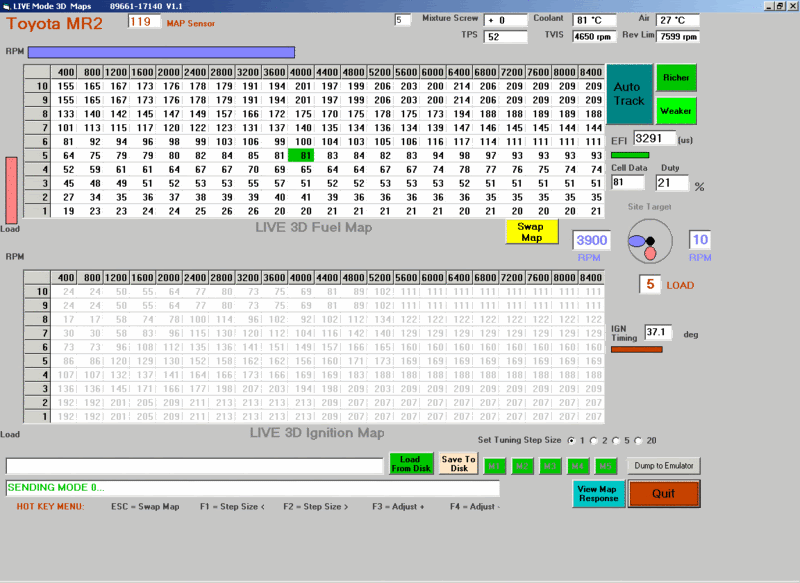Select ignition map cell 183

point(354,375)
